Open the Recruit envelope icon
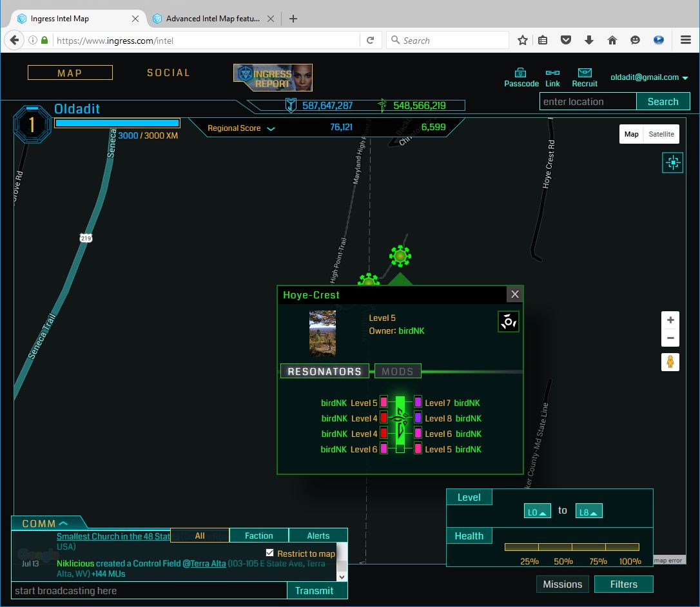 pos(585,73)
